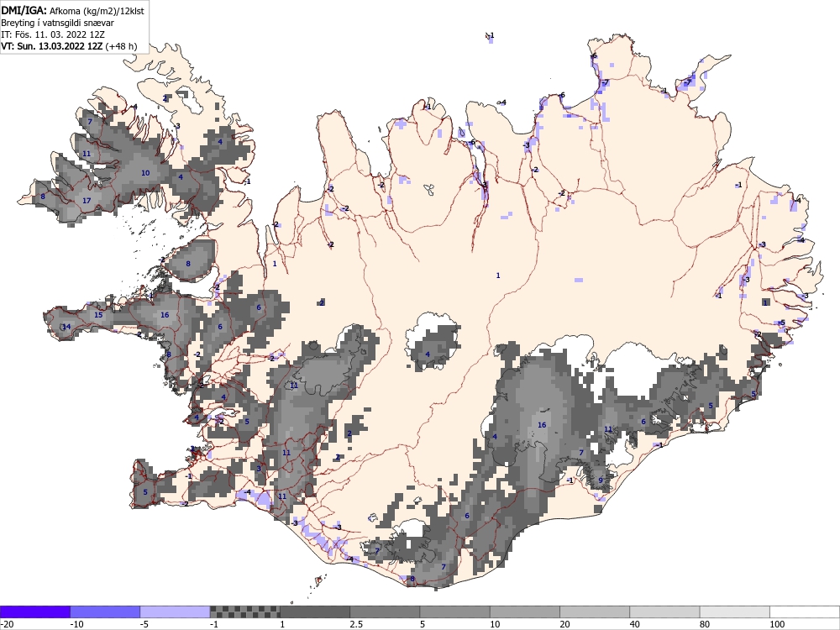
Task: Select the dark grey 1 to 2.5 swatch
Action: 315,612
